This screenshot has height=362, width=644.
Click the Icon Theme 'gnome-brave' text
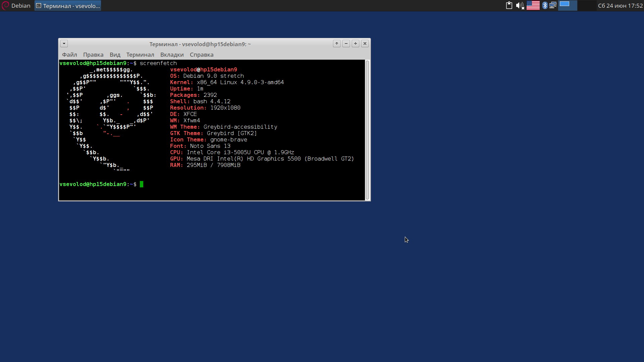[x=229, y=140]
